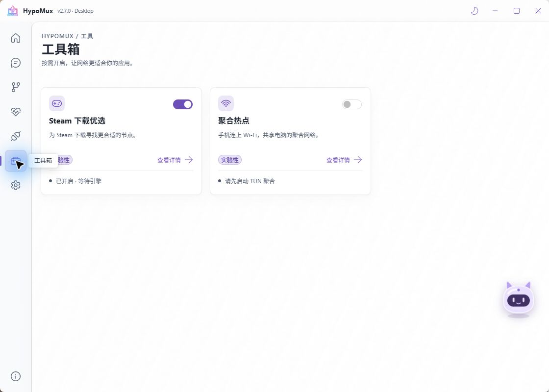The height and width of the screenshot is (392, 549).
Task: Open 查看详情 on Steam 下载优选 card
Action: 175,160
